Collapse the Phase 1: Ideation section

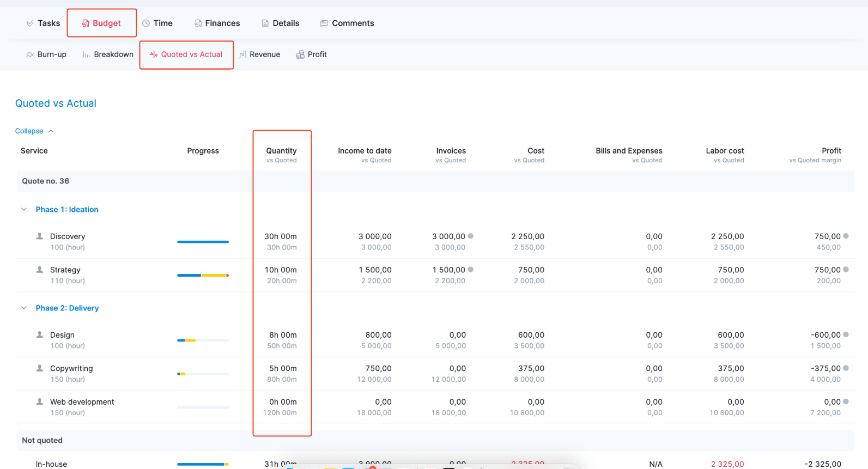pyautogui.click(x=24, y=209)
